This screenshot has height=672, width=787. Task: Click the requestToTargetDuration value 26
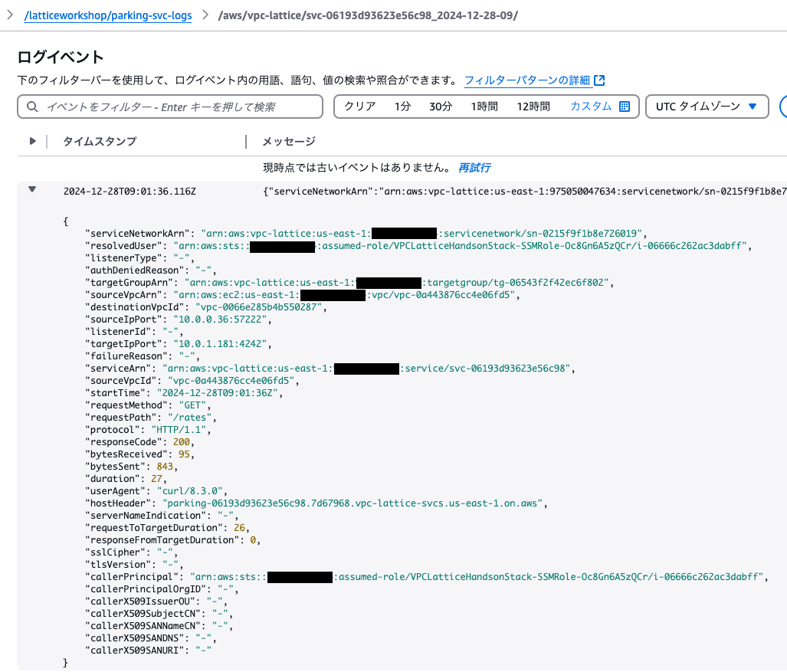tap(239, 528)
